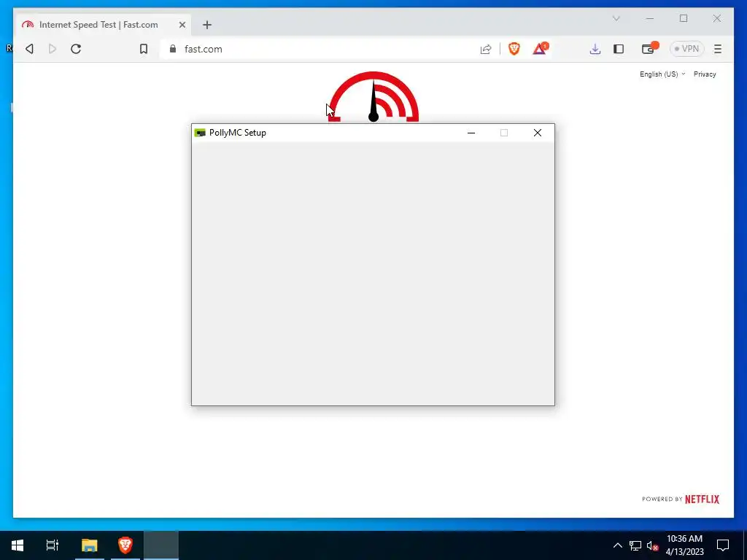Click the VPN button

pyautogui.click(x=686, y=49)
